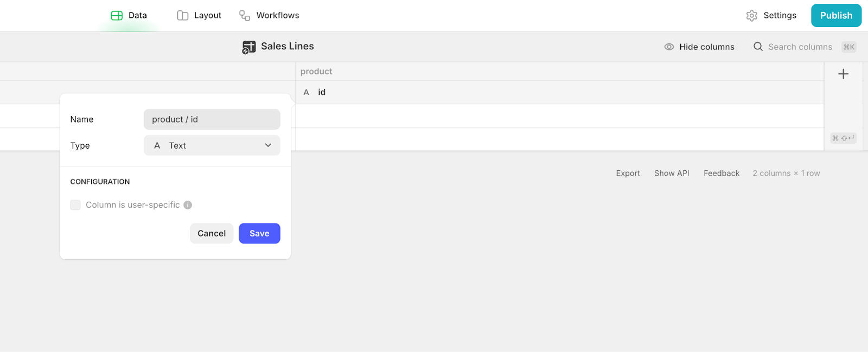Image resolution: width=868 pixels, height=352 pixels.
Task: Save the column configuration
Action: (259, 233)
